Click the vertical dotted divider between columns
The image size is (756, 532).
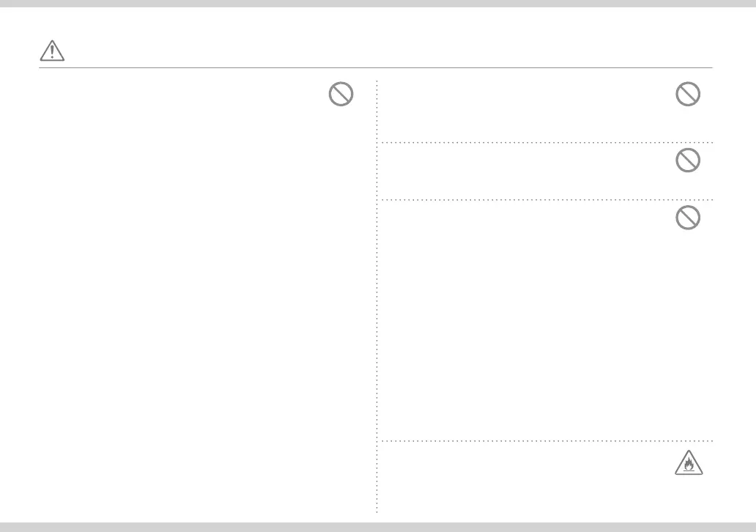click(x=377, y=297)
